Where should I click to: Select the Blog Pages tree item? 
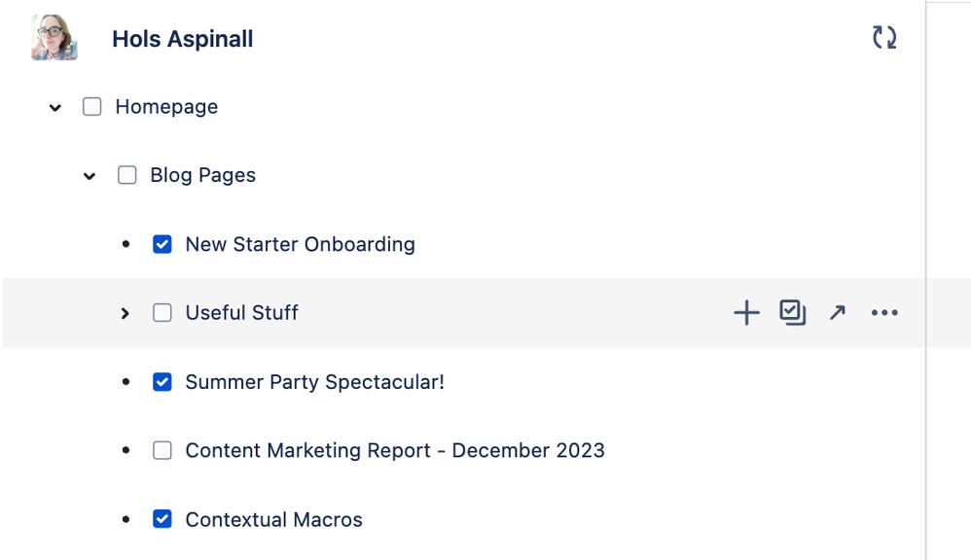tap(202, 175)
